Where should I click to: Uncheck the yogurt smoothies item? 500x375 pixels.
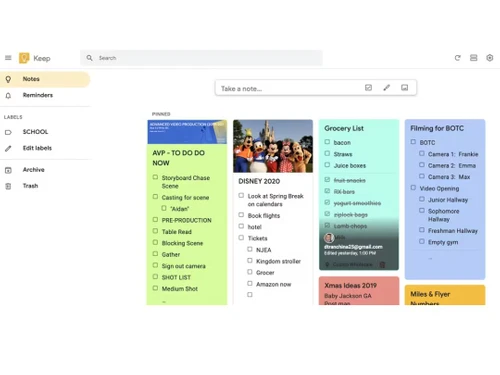click(327, 202)
